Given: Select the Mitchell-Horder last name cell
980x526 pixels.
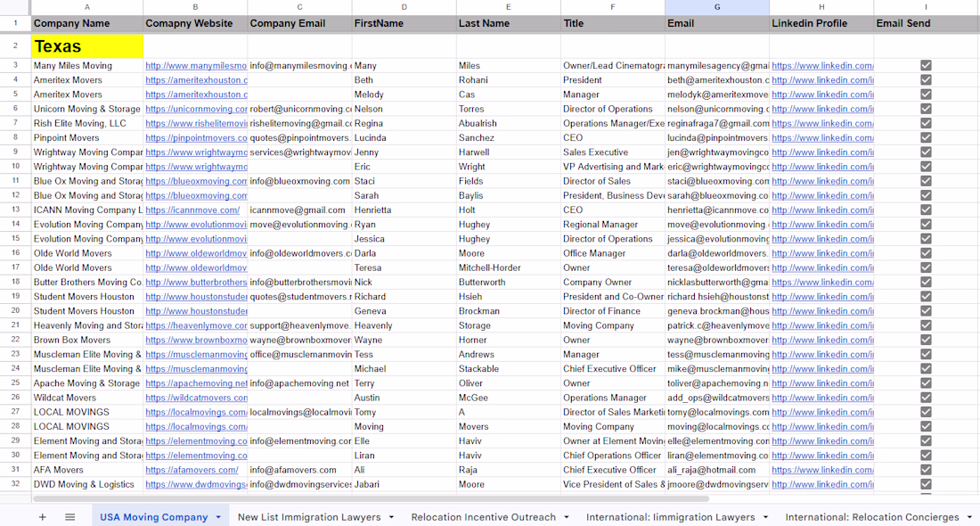Looking at the screenshot, I should click(508, 267).
